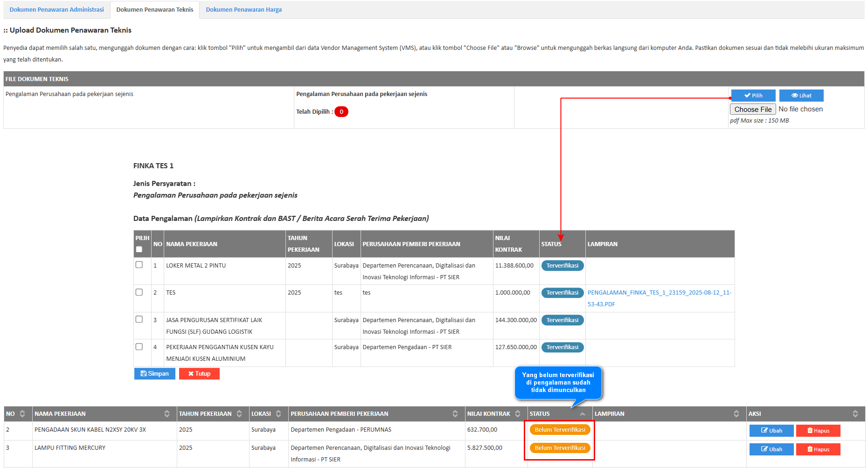The width and height of the screenshot is (868, 468).
Task: Select all rows with PILIH header checkbox
Action: click(139, 249)
